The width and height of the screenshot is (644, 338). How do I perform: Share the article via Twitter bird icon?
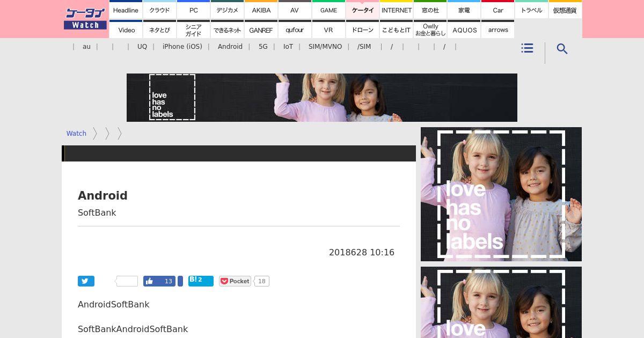[x=86, y=281]
